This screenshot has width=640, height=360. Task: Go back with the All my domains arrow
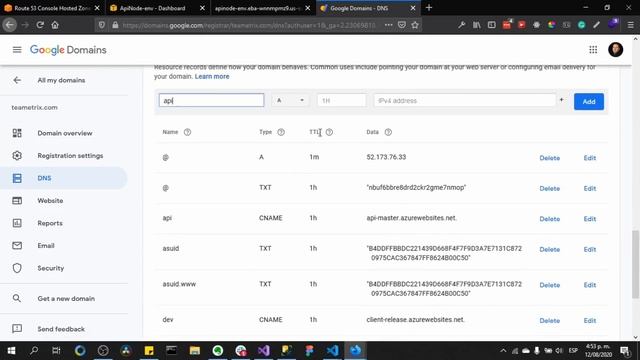click(17, 80)
